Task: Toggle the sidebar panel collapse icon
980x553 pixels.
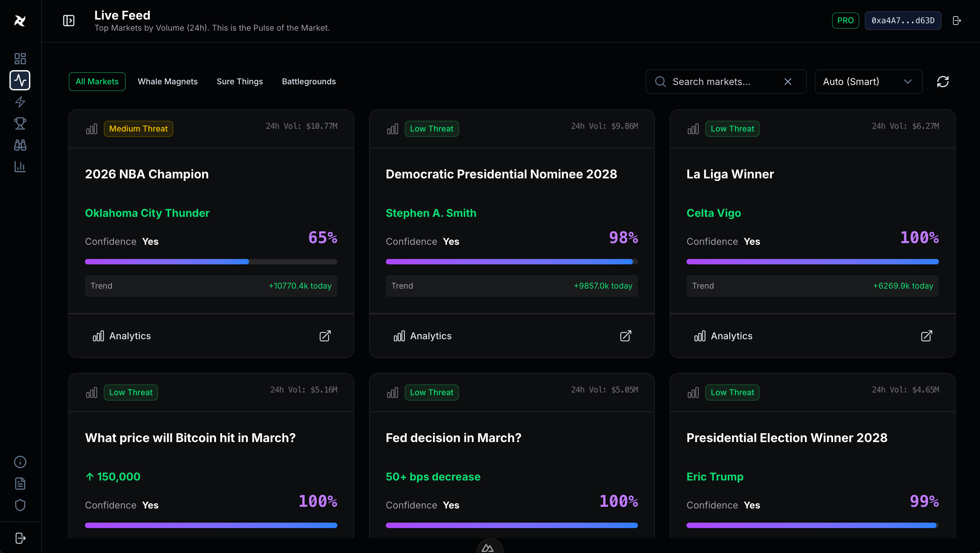Action: point(68,21)
